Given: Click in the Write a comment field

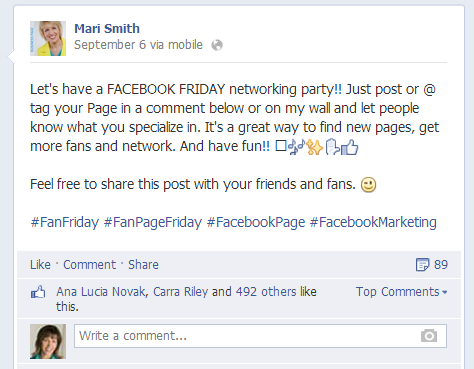Looking at the screenshot, I should 260,336.
